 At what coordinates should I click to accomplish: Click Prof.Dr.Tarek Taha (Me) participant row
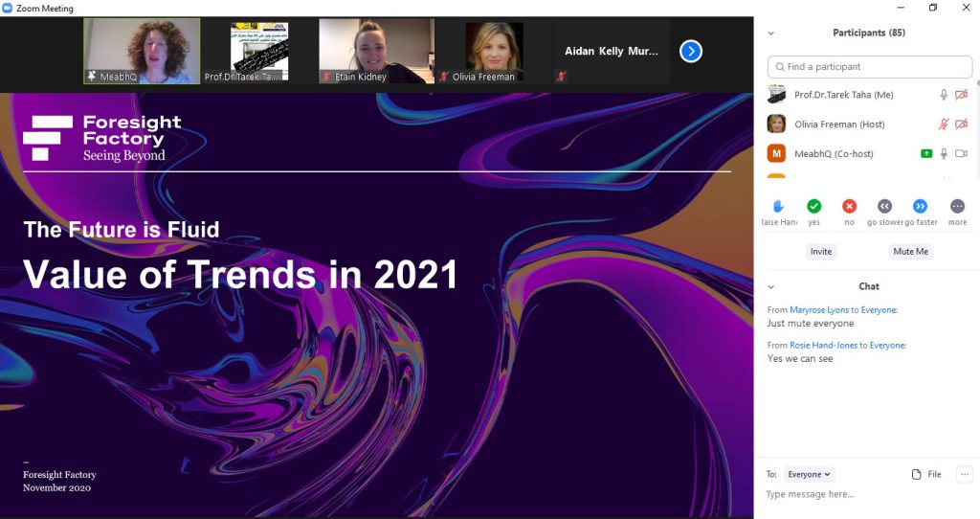click(869, 95)
